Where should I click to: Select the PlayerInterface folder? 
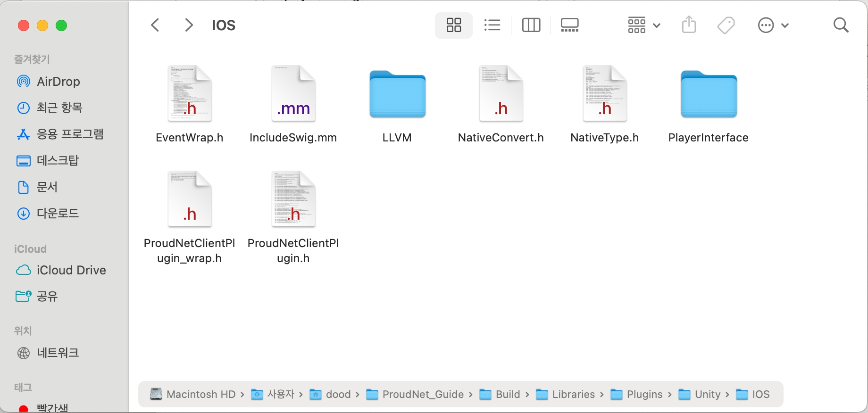[x=709, y=94]
